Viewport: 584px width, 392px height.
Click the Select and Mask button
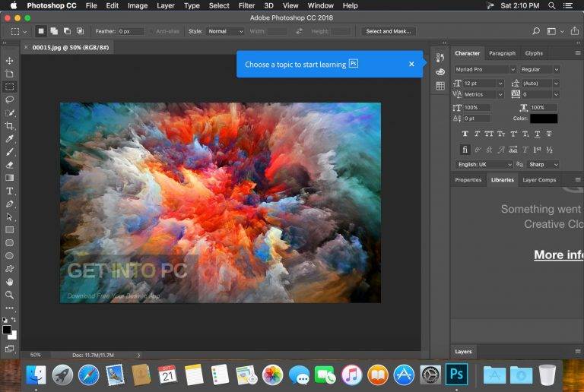[389, 32]
